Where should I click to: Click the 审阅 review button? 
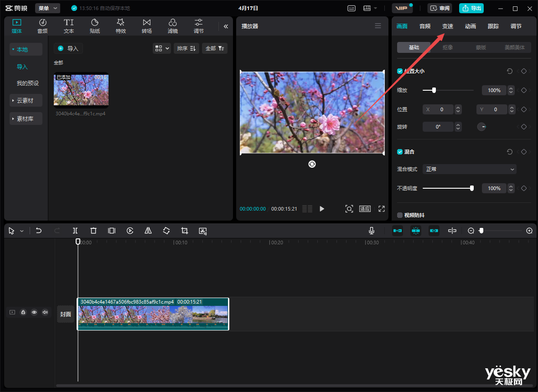[440, 8]
